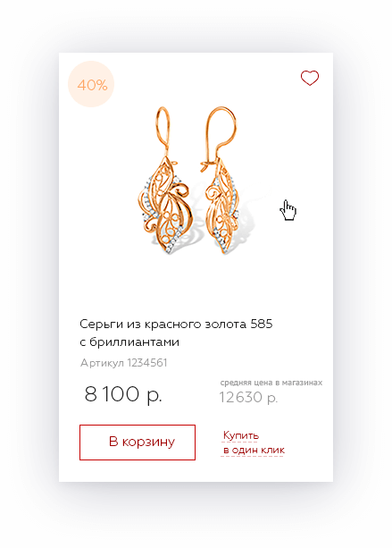Click the 'с бриллиантами' title line
The height and width of the screenshot is (548, 392).
point(129,341)
